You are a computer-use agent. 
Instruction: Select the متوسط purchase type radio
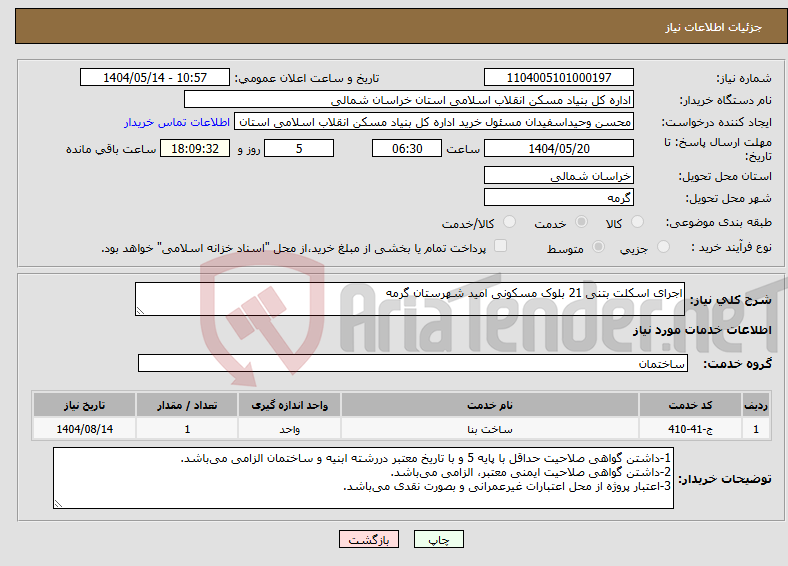(x=599, y=246)
